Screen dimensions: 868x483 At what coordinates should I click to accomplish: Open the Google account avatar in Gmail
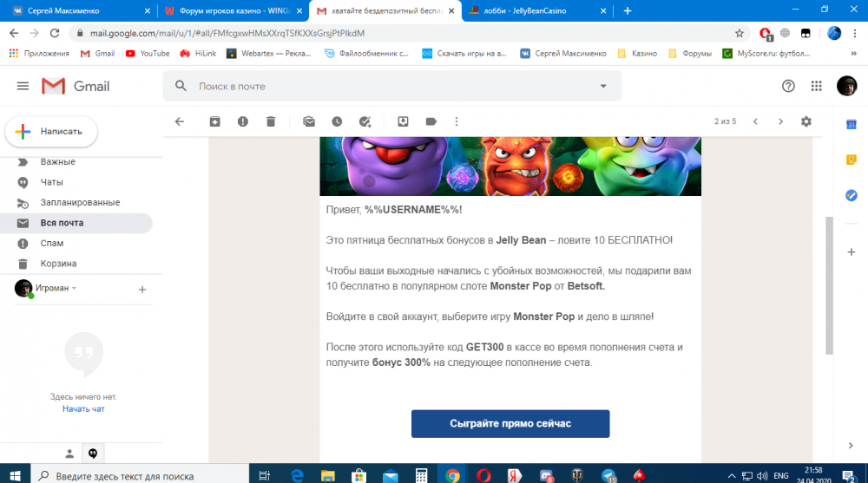click(x=846, y=87)
